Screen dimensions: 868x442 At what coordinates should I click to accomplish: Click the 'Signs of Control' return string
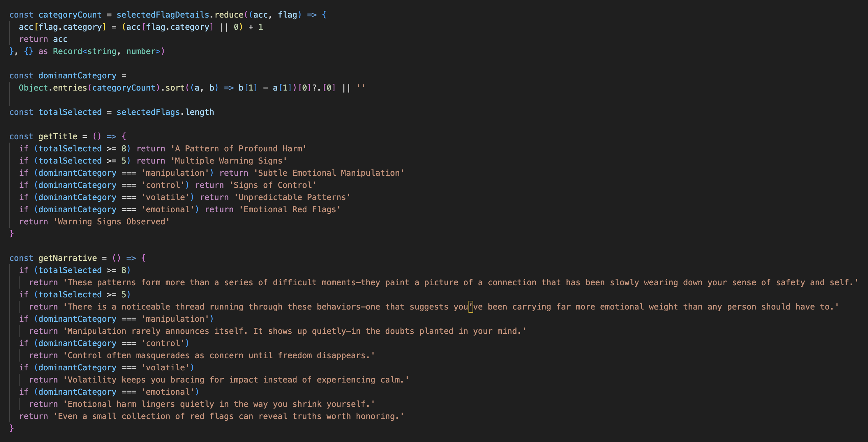[x=272, y=185]
